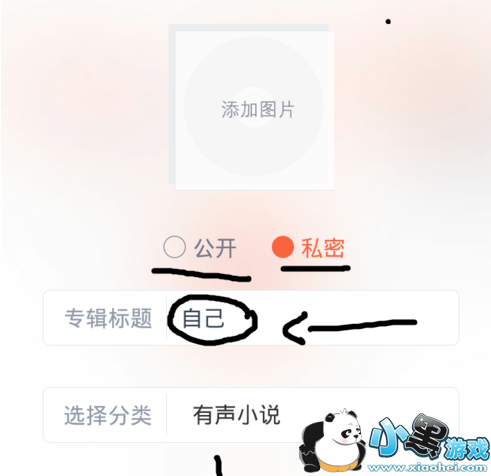This screenshot has height=476, width=491.
Task: Tap the 选择分类 row label
Action: [x=108, y=415]
